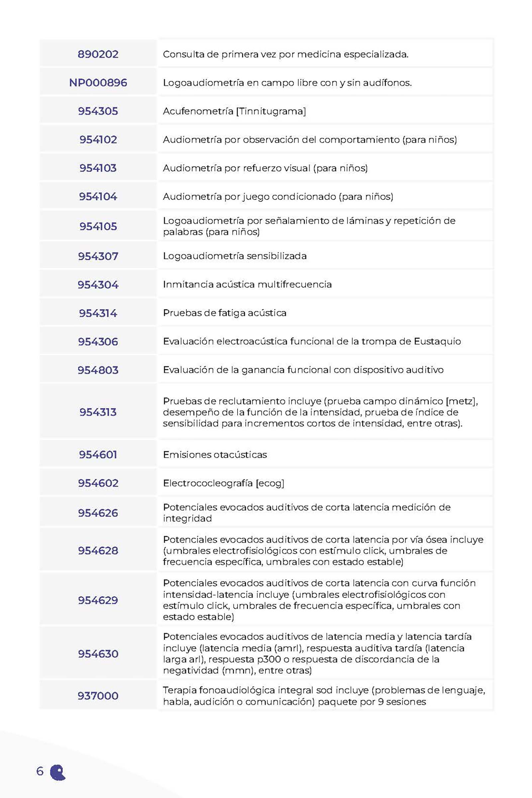
Task: Select code NP000896 cell
Action: [x=98, y=83]
